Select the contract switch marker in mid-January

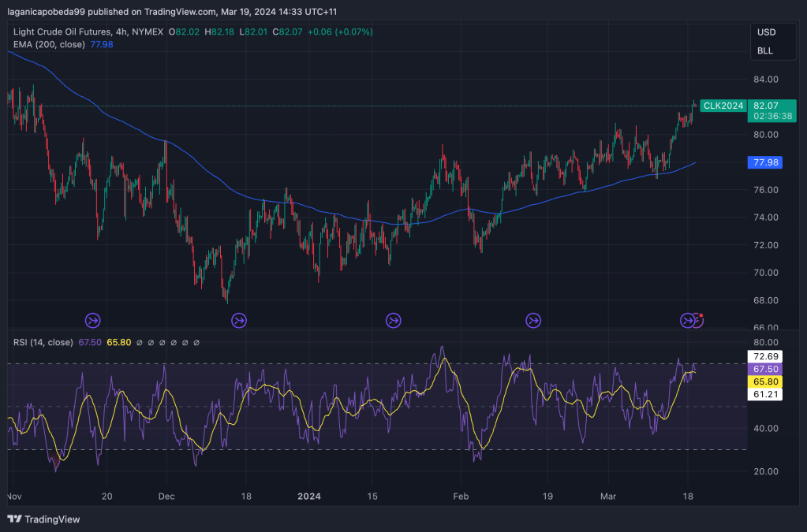(393, 320)
